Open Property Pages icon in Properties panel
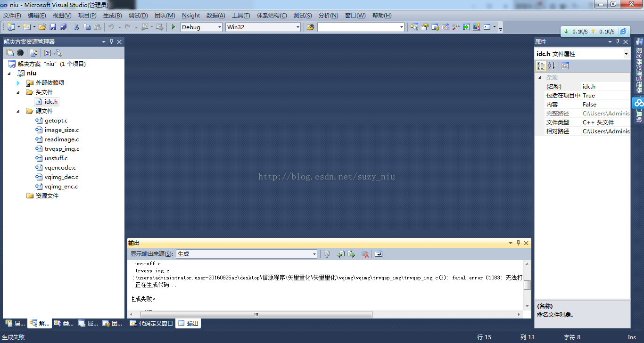 [x=565, y=66]
